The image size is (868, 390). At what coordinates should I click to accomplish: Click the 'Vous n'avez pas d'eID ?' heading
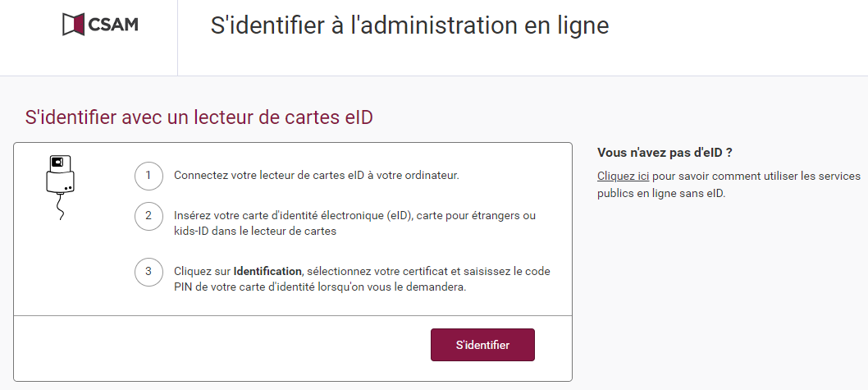click(x=665, y=153)
